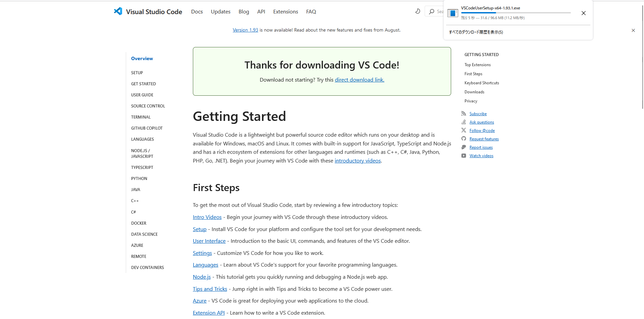Go to the Blog page

pos(244,11)
